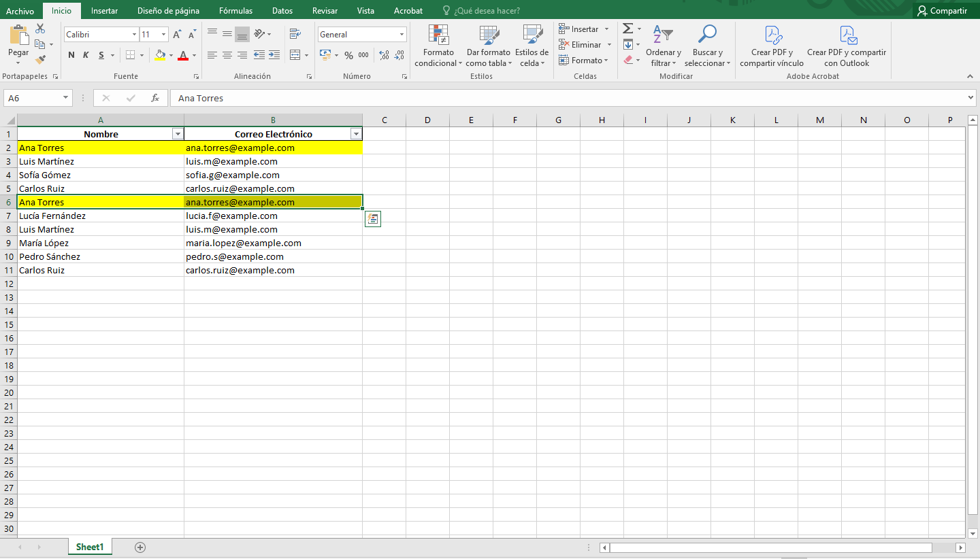Switch to the Revisar tab

[325, 11]
